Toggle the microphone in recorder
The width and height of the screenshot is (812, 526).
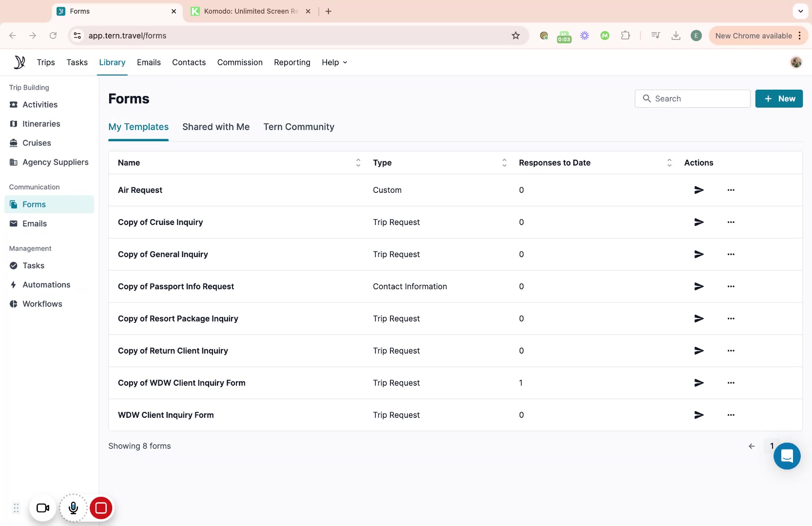pos(73,508)
